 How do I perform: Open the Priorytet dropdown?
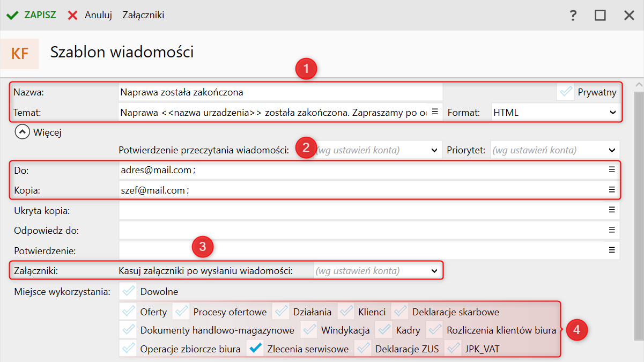(x=555, y=151)
